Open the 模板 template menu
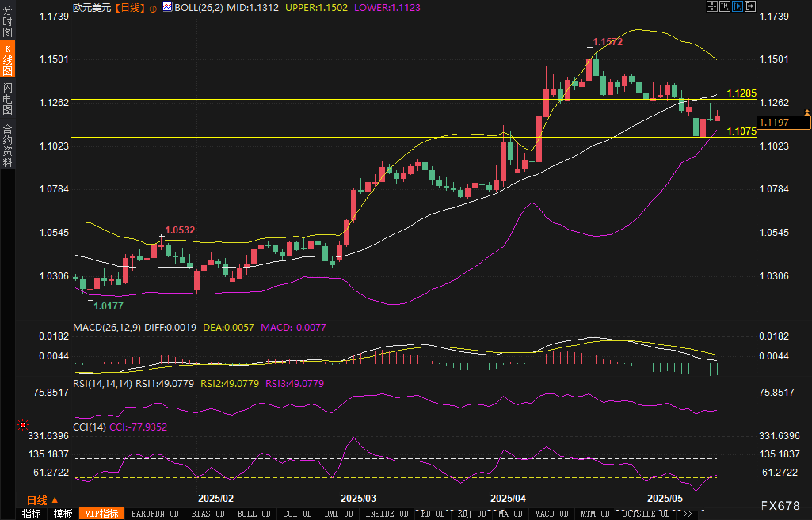 tap(63, 514)
